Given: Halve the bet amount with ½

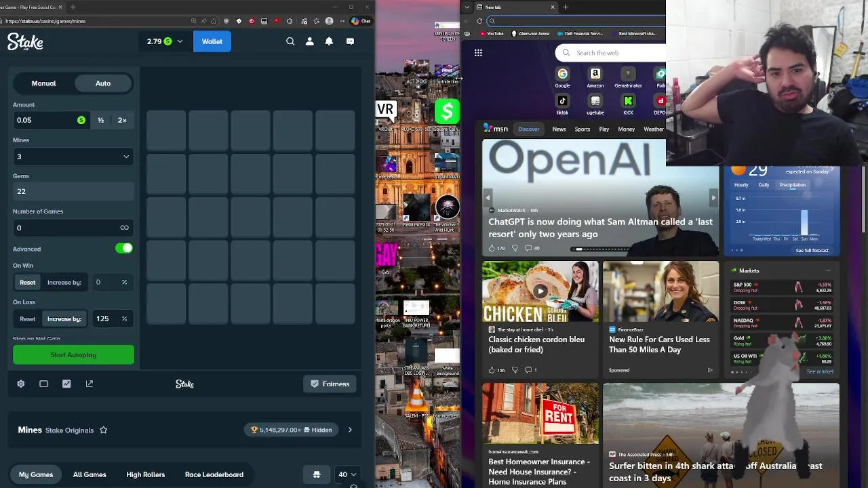Looking at the screenshot, I should (100, 120).
